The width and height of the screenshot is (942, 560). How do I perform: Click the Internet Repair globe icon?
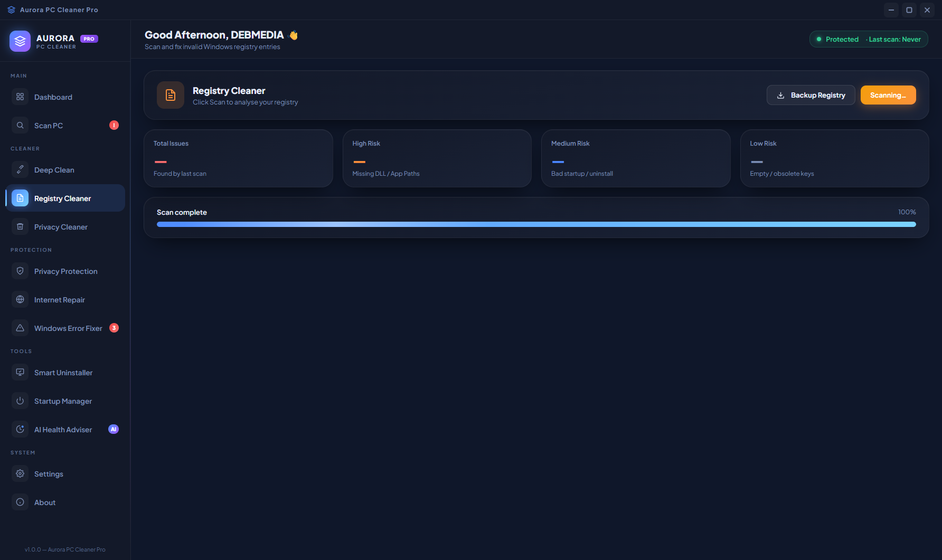click(20, 299)
